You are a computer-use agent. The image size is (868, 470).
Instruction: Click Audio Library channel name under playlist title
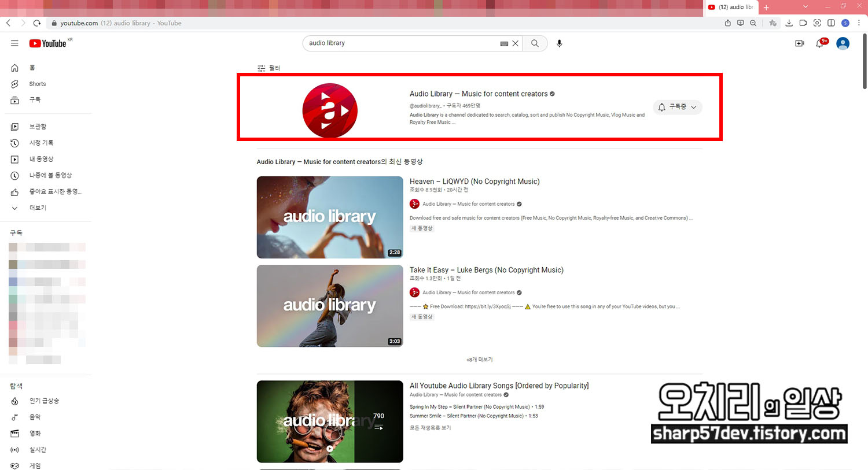(x=455, y=395)
